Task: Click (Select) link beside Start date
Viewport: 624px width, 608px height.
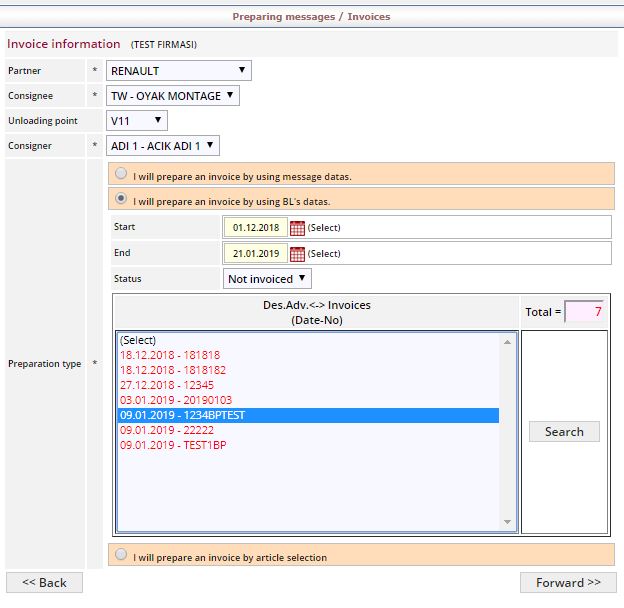Action: pos(324,228)
